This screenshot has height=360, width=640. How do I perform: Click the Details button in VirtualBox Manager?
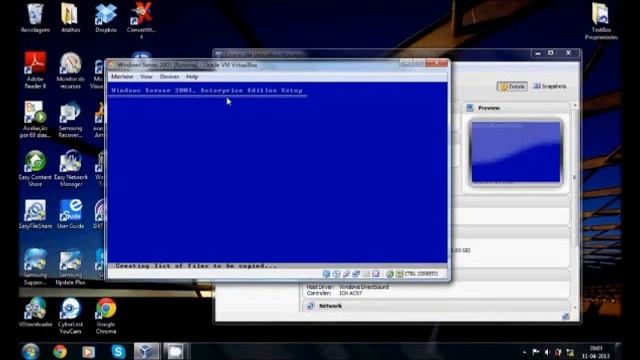tap(512, 87)
